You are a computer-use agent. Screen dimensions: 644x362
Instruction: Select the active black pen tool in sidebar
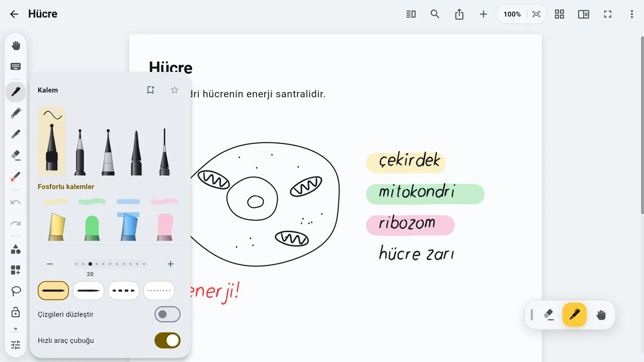tap(16, 92)
